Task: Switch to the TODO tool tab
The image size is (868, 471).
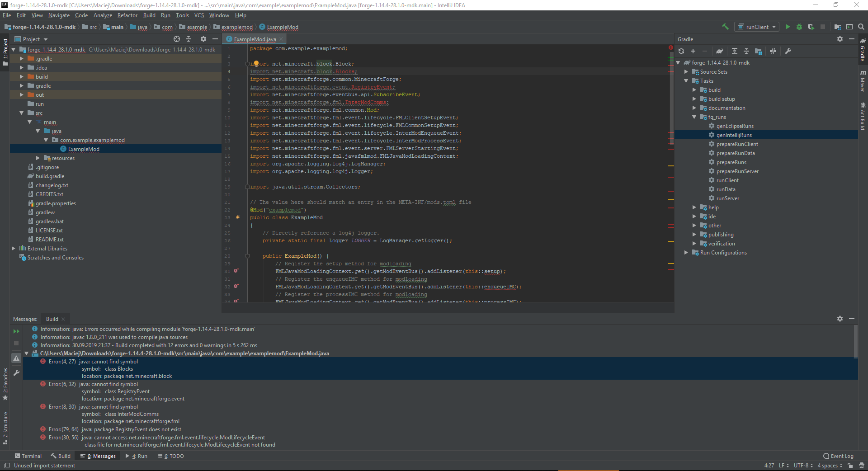Action: 171,456
